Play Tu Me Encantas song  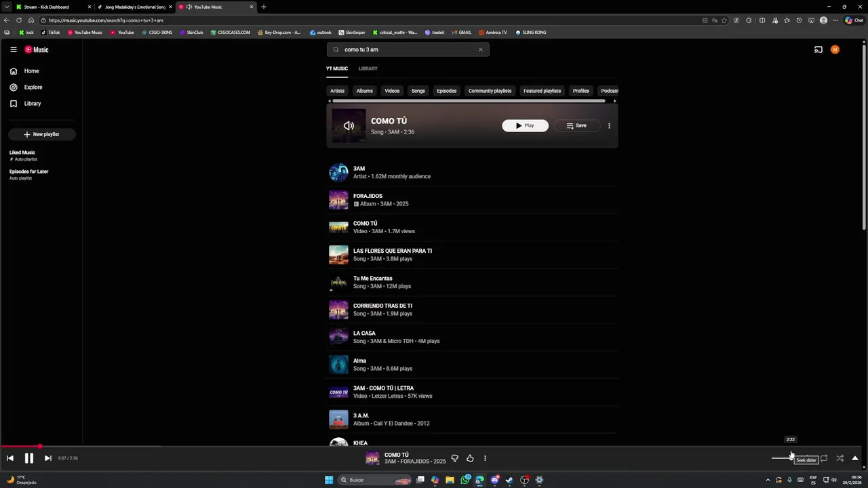click(472, 282)
